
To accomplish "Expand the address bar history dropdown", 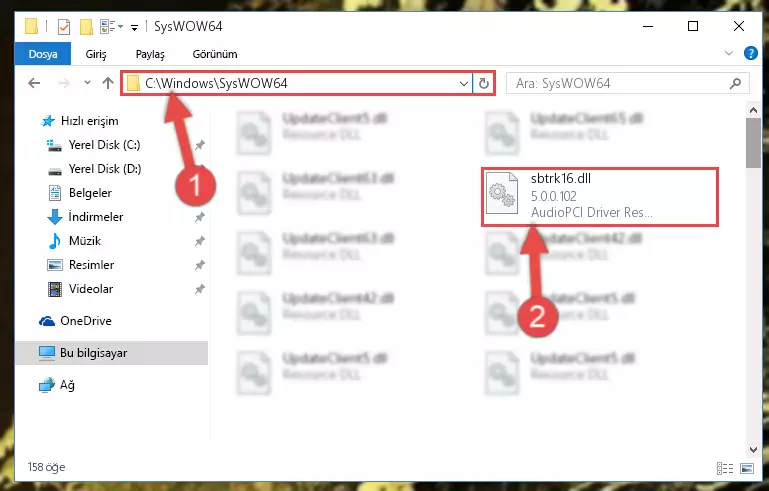I will point(463,83).
